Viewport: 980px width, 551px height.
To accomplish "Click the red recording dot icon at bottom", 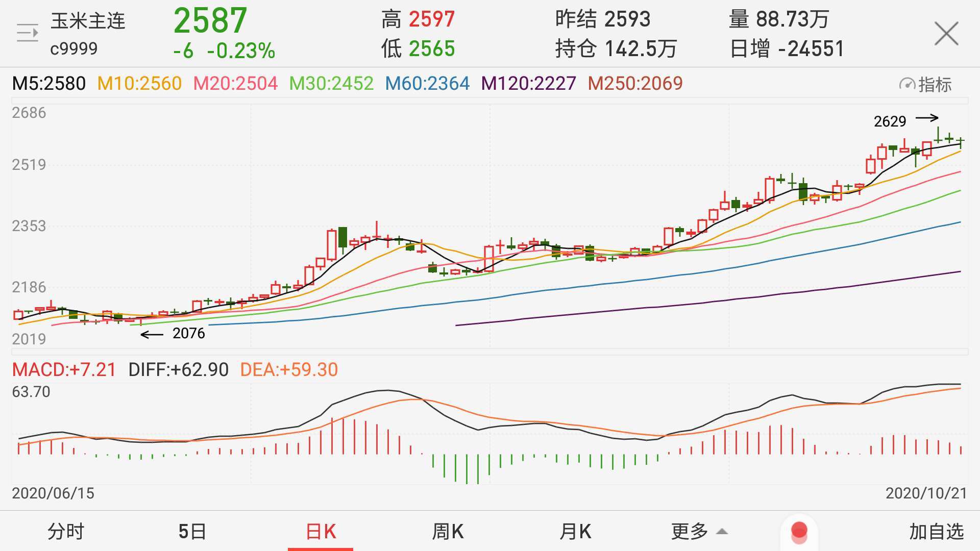I will pyautogui.click(x=800, y=531).
